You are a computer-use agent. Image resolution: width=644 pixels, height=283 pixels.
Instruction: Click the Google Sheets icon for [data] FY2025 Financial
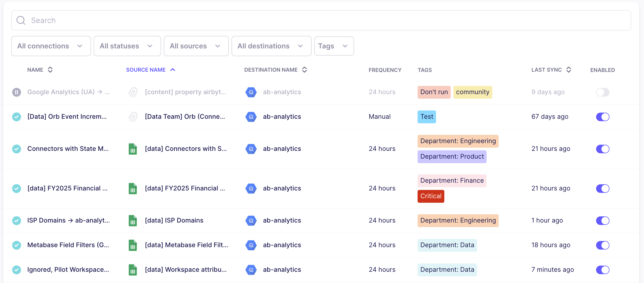tap(132, 188)
